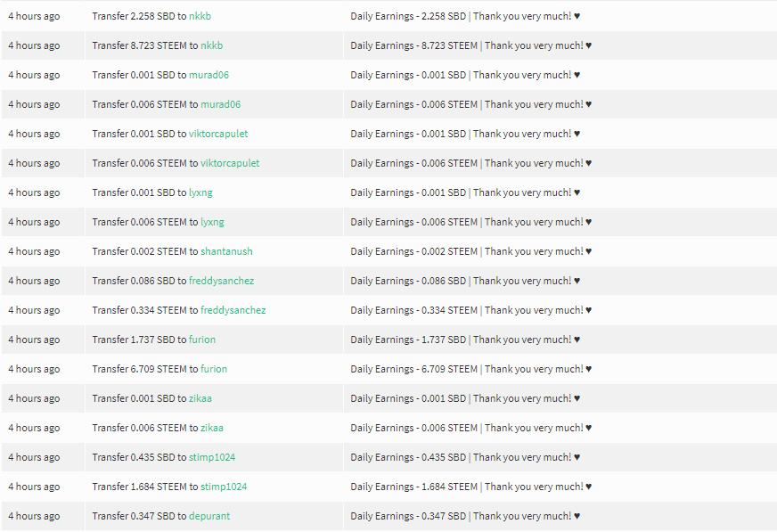Open shantanush profile link
This screenshot has width=777, height=532.
point(226,251)
